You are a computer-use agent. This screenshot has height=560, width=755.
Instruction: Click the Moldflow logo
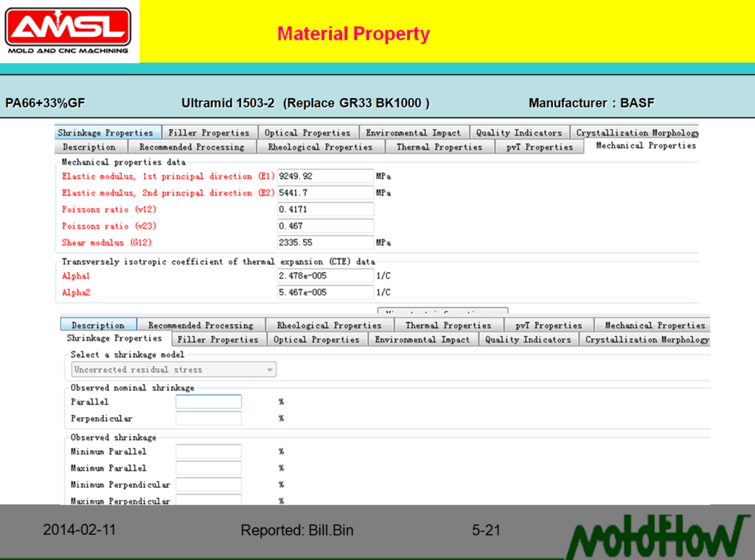pos(658,536)
